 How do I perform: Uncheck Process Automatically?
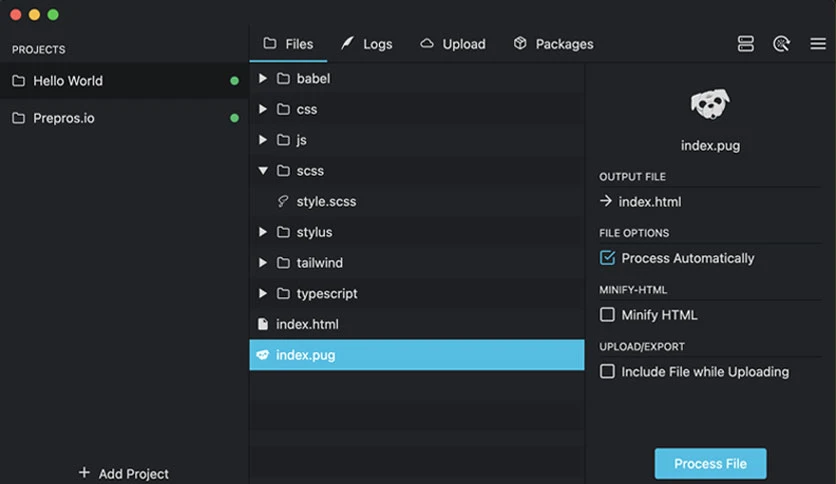click(x=607, y=258)
